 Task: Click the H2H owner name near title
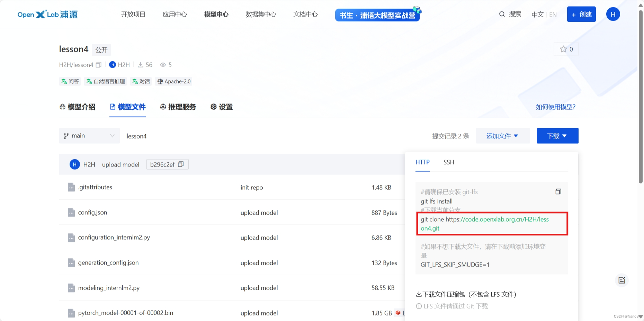[x=124, y=65]
